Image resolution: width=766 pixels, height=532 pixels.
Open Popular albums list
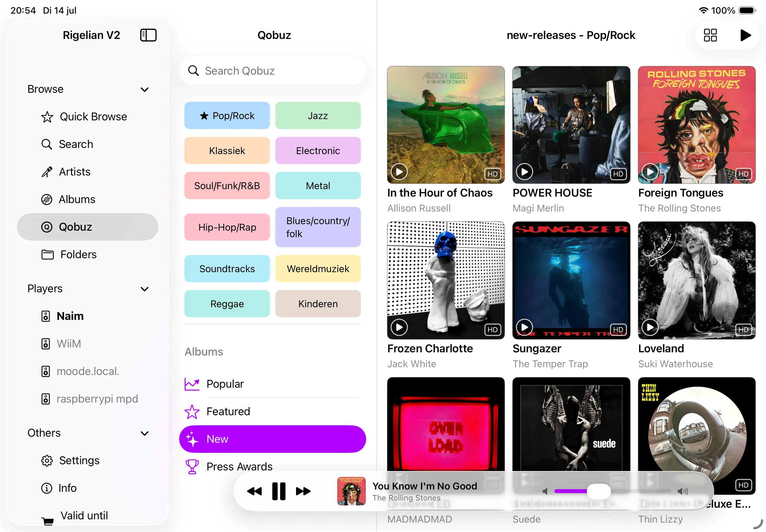[272, 384]
